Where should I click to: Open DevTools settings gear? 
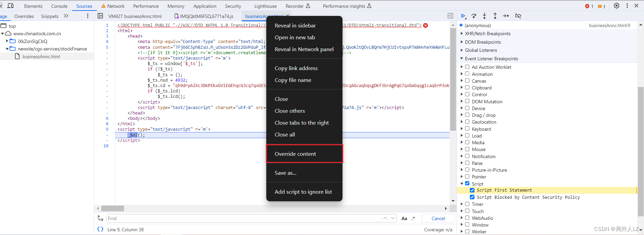click(617, 6)
